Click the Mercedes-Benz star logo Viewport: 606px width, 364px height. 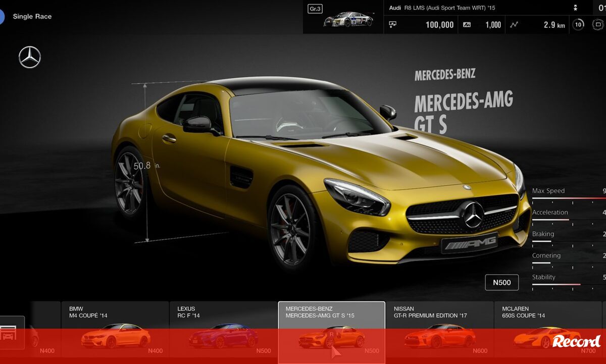pos(30,57)
